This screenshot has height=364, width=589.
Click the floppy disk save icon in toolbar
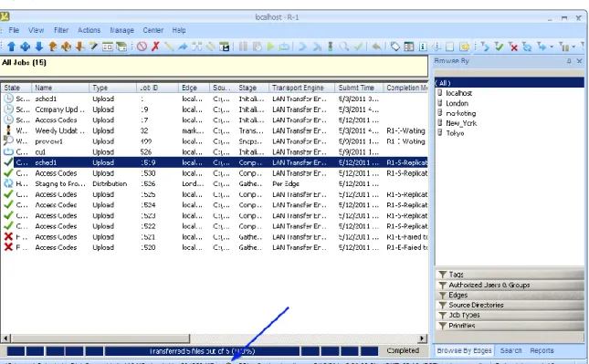[x=225, y=47]
